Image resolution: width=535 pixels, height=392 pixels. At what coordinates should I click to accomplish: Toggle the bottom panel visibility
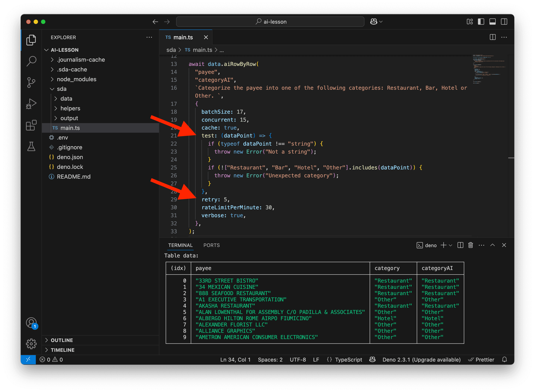[x=493, y=22]
